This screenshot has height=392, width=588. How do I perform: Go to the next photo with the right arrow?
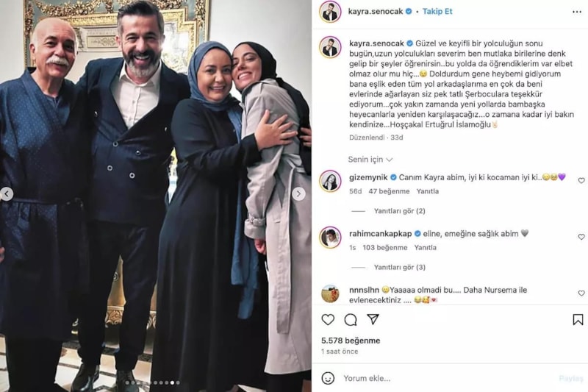pos(298,194)
